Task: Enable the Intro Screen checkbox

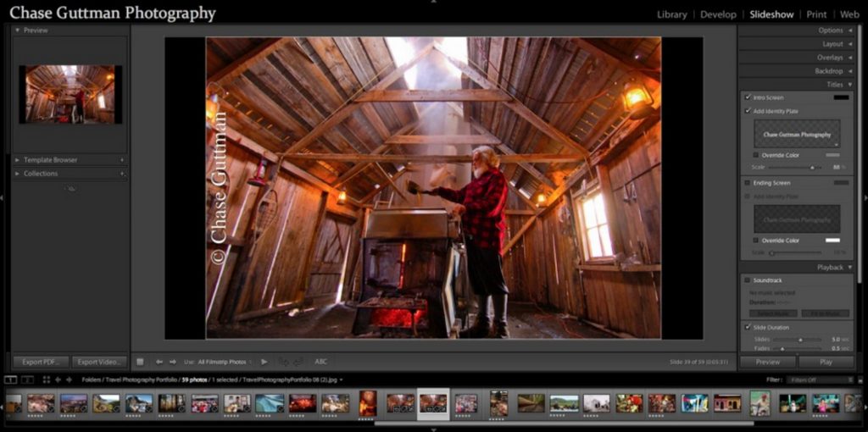Action: pos(748,97)
